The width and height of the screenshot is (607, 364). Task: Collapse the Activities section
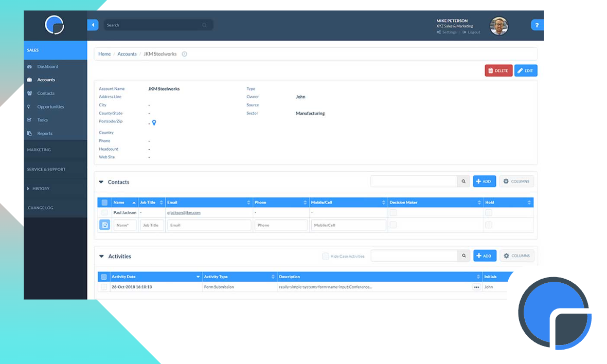coord(101,256)
